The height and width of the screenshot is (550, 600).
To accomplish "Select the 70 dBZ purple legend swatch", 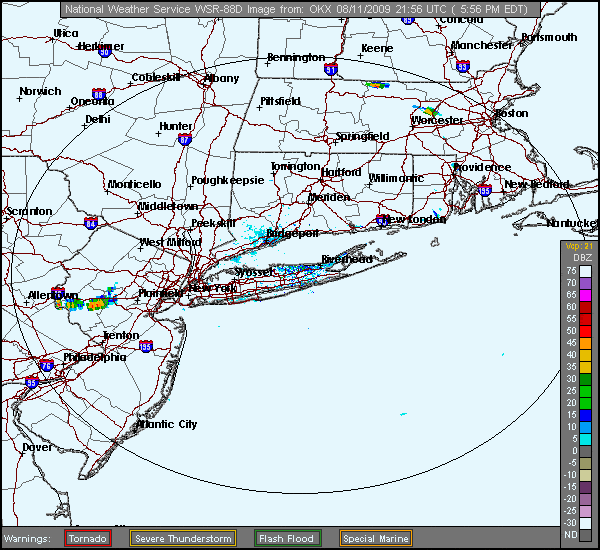I will 585,283.
